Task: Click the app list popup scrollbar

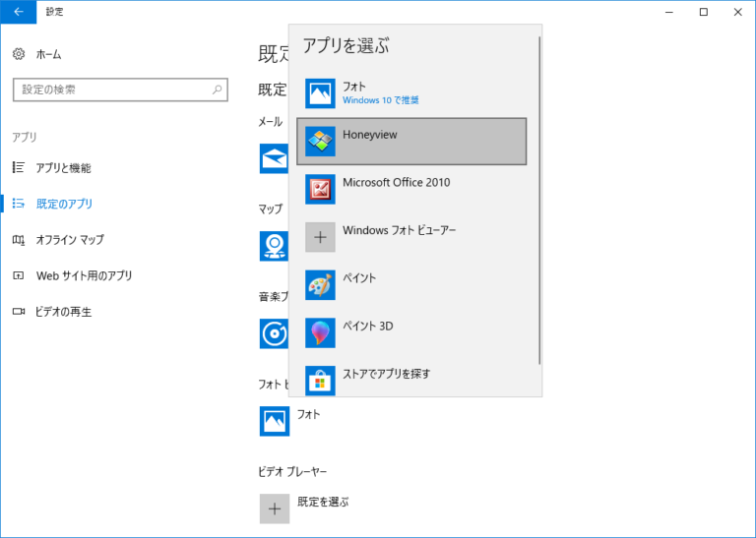Action: 539,197
